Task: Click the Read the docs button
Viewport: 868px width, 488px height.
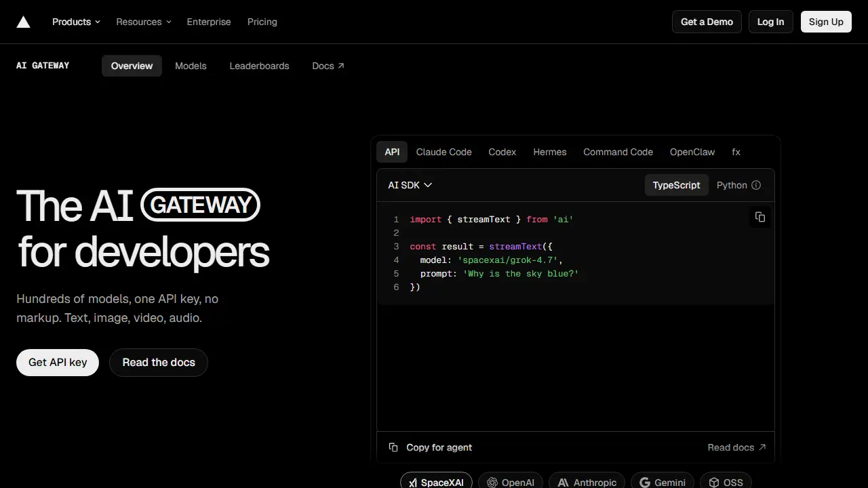Action: [159, 363]
